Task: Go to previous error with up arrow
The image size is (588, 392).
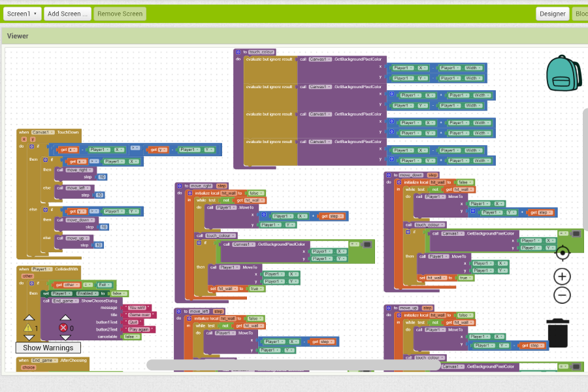Action: tap(65, 318)
